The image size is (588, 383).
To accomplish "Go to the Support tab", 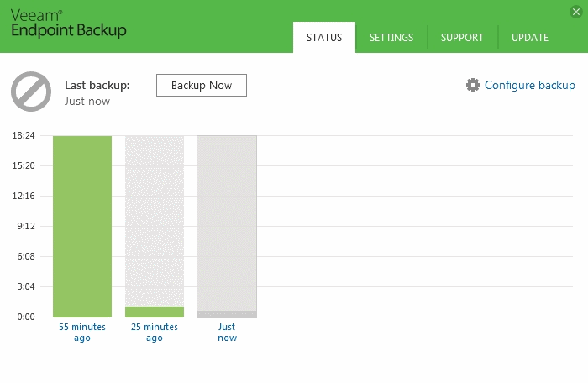I will (462, 37).
